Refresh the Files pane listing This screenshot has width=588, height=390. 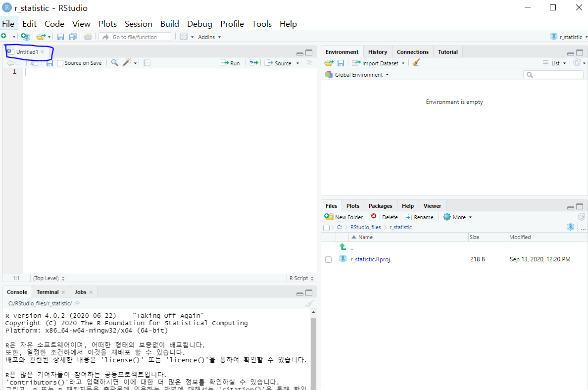(x=581, y=217)
